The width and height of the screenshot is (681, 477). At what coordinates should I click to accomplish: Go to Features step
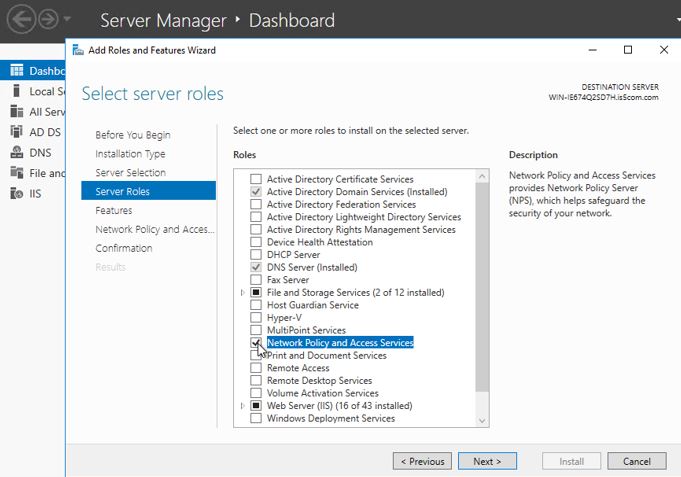tap(114, 210)
